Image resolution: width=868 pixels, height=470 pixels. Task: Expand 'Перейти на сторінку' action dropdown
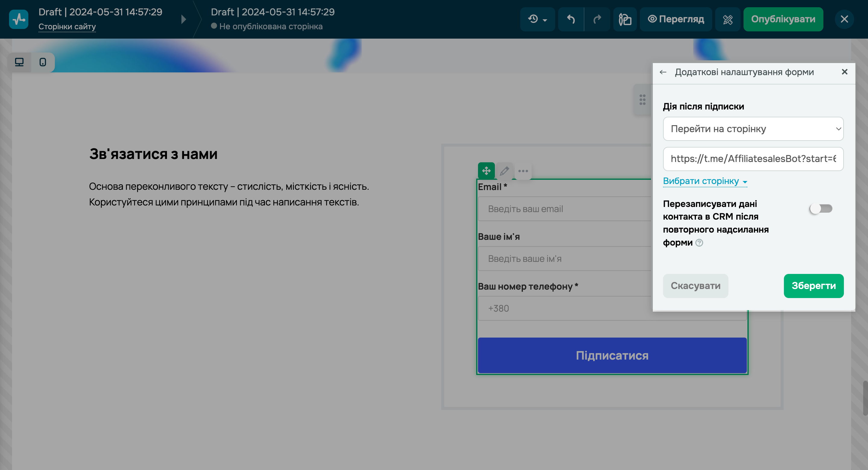[x=753, y=129]
